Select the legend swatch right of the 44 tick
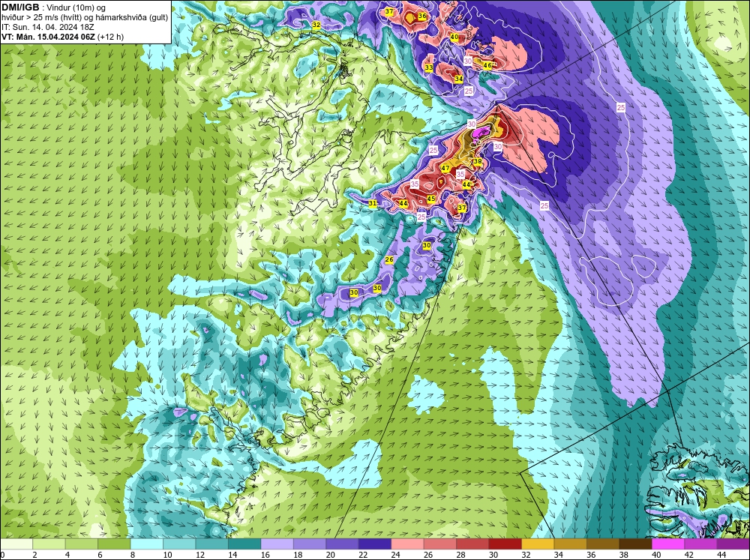The image size is (750, 560). (733, 544)
